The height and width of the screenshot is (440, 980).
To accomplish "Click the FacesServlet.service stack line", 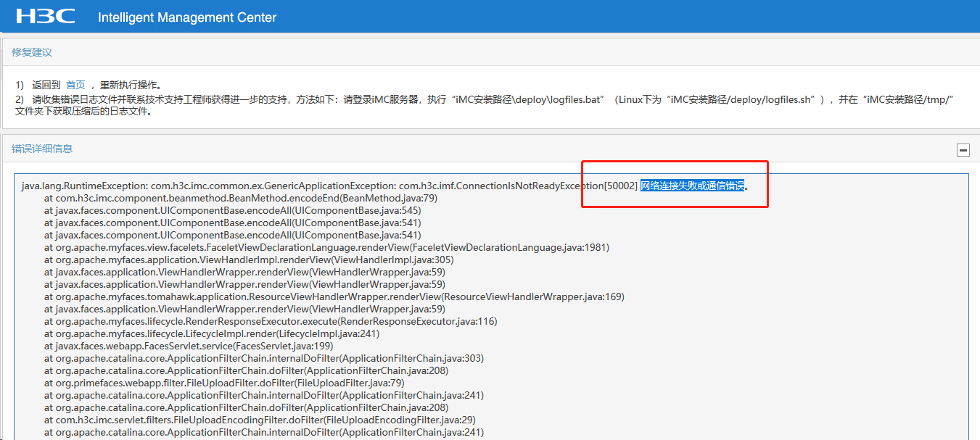I will pyautogui.click(x=189, y=346).
